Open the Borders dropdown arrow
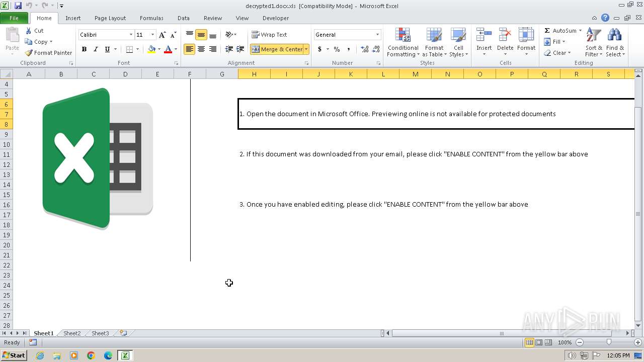644x362 pixels. pyautogui.click(x=137, y=49)
